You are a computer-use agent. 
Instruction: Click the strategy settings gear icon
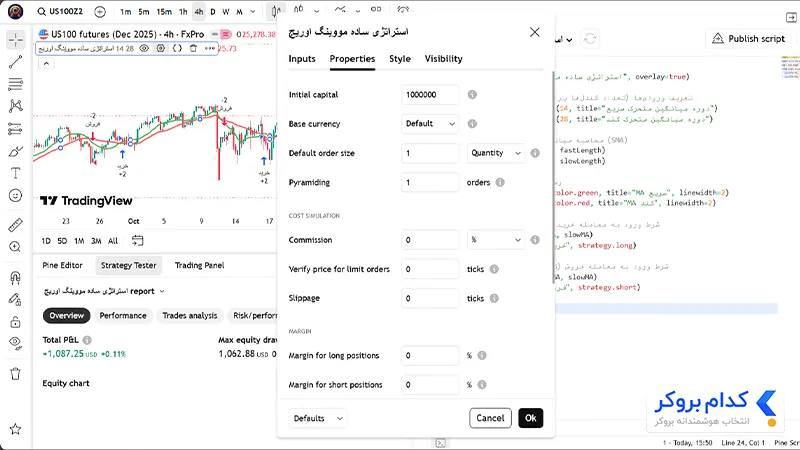(161, 48)
